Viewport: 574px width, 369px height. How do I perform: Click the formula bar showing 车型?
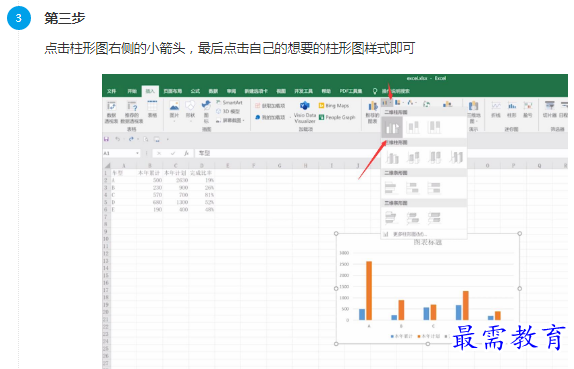click(x=381, y=153)
